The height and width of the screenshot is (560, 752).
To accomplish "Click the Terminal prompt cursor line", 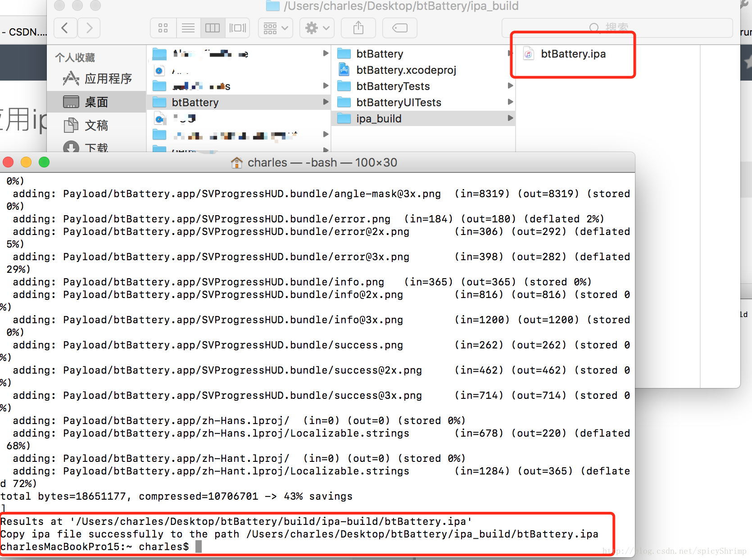I will click(x=101, y=546).
